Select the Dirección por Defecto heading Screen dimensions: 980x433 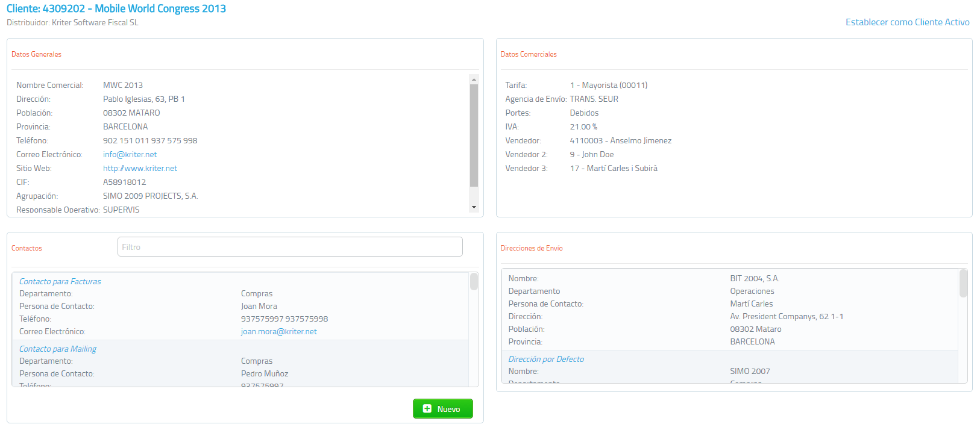pos(546,359)
